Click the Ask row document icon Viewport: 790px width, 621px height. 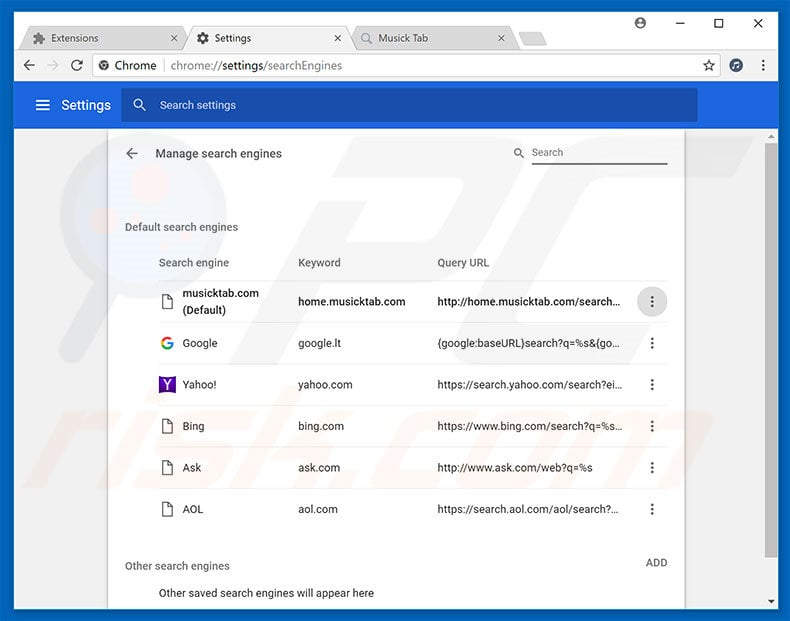click(x=167, y=467)
